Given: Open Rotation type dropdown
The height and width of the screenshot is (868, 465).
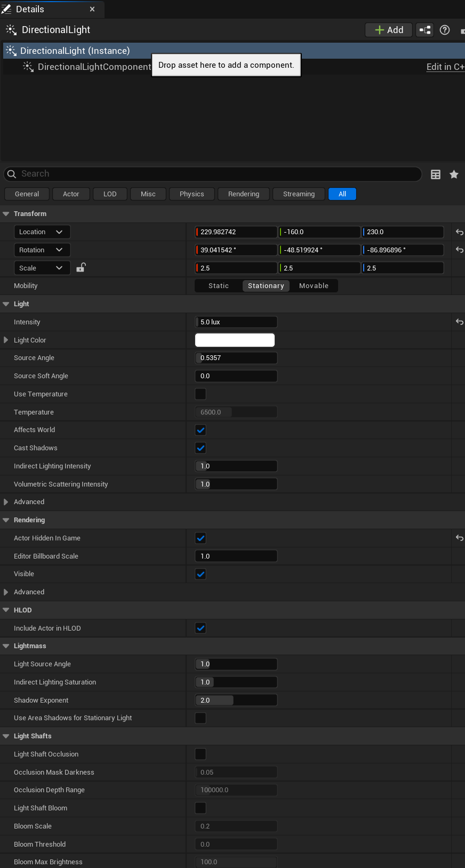Looking at the screenshot, I should pyautogui.click(x=42, y=250).
